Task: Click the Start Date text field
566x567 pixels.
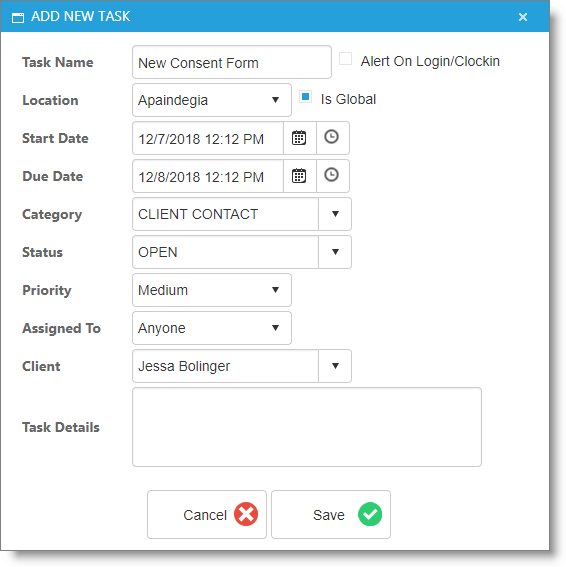Action: [208, 138]
